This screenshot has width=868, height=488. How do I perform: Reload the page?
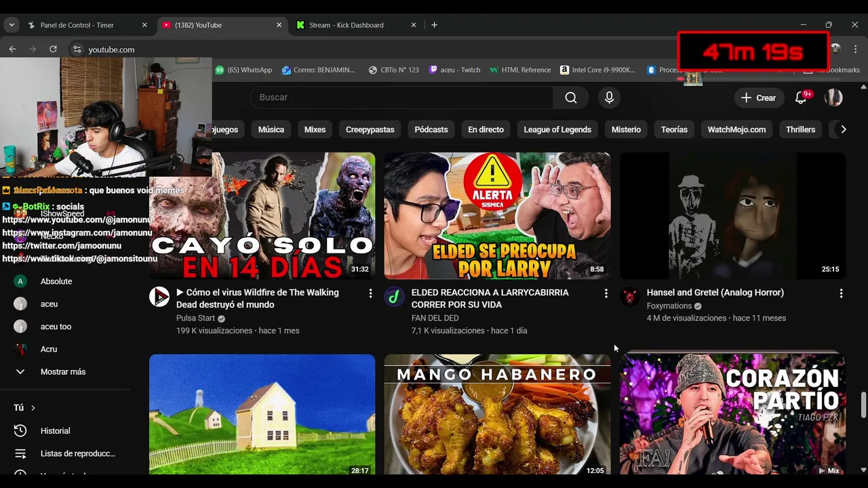(x=53, y=49)
